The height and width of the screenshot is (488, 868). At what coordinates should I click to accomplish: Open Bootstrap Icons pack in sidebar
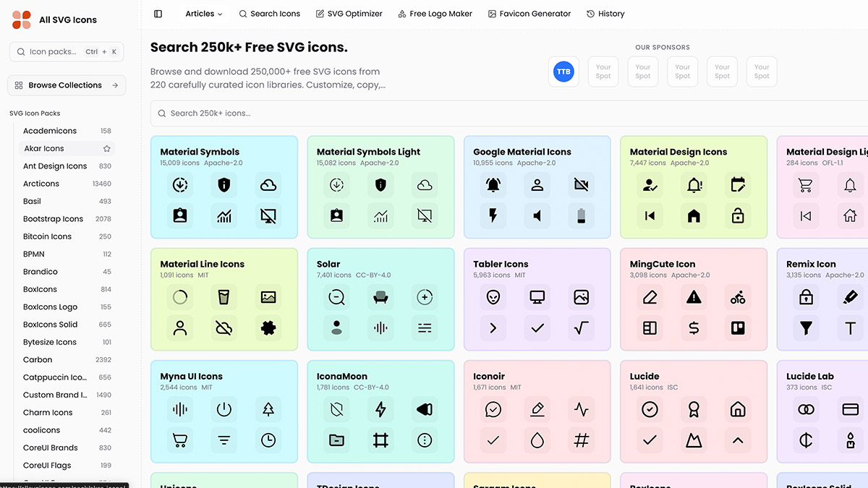tap(53, 219)
